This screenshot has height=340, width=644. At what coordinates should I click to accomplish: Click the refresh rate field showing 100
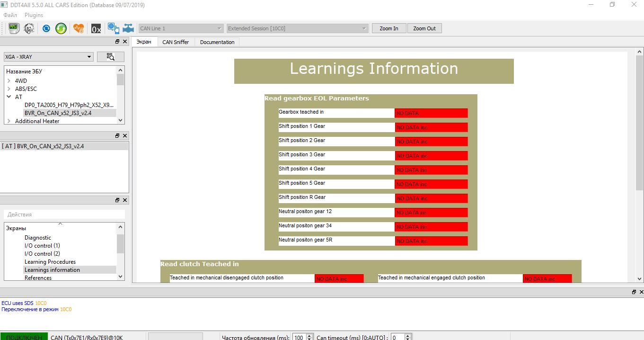(299, 337)
